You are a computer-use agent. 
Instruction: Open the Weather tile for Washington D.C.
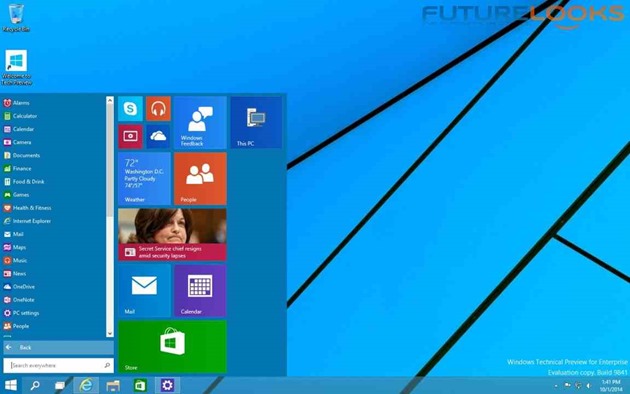coord(144,179)
